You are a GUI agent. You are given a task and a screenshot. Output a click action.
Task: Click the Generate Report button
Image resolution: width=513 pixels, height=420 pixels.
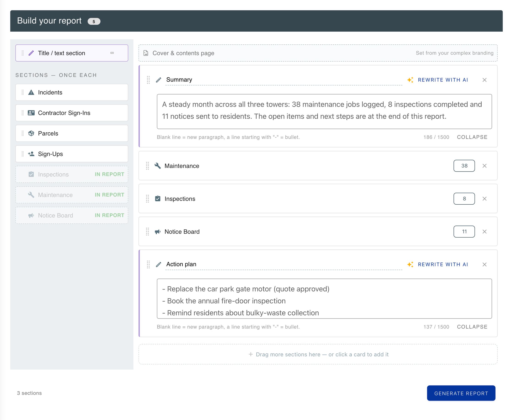pyautogui.click(x=461, y=393)
